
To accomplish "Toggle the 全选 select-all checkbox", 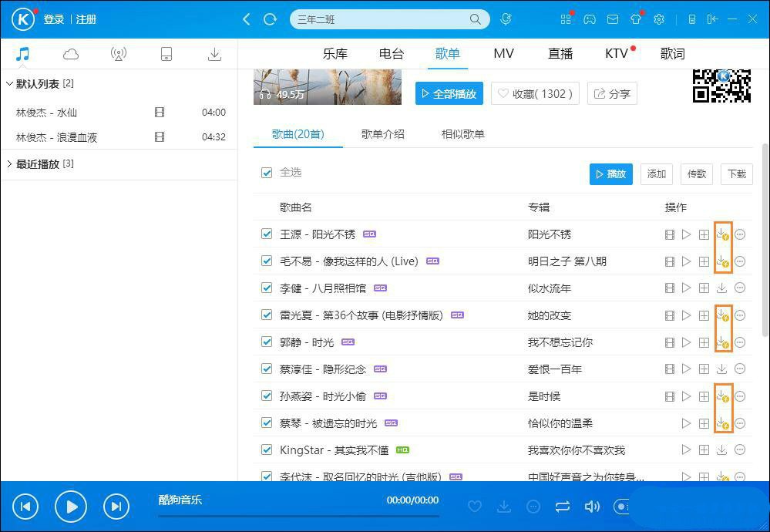I will click(x=266, y=173).
